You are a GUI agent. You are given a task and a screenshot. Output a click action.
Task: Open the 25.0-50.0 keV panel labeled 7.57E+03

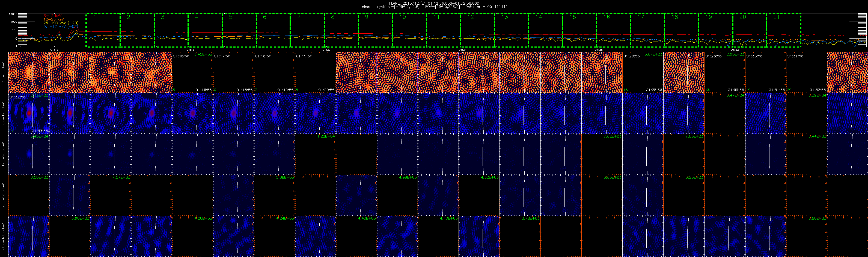pos(111,195)
